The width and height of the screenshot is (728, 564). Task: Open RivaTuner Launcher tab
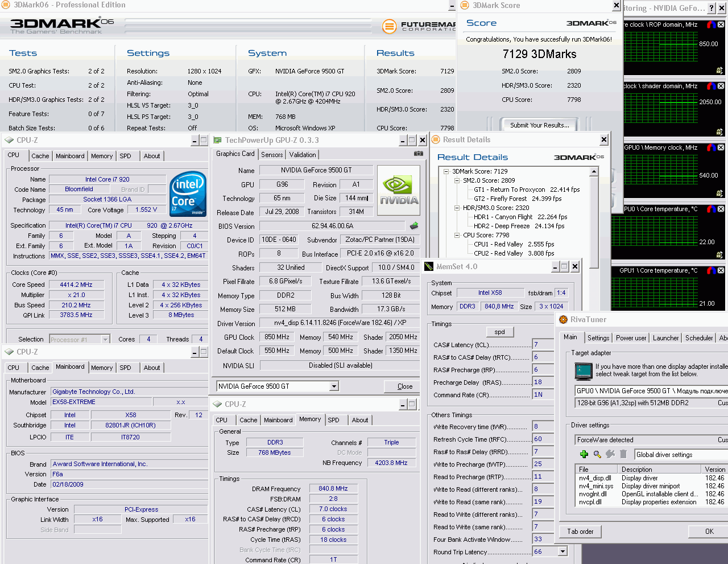tap(666, 338)
